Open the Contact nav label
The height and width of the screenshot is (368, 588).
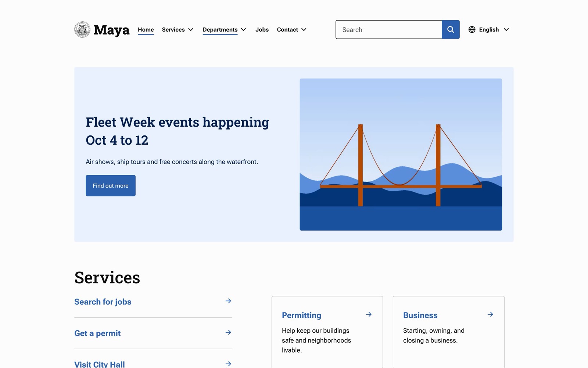point(287,29)
